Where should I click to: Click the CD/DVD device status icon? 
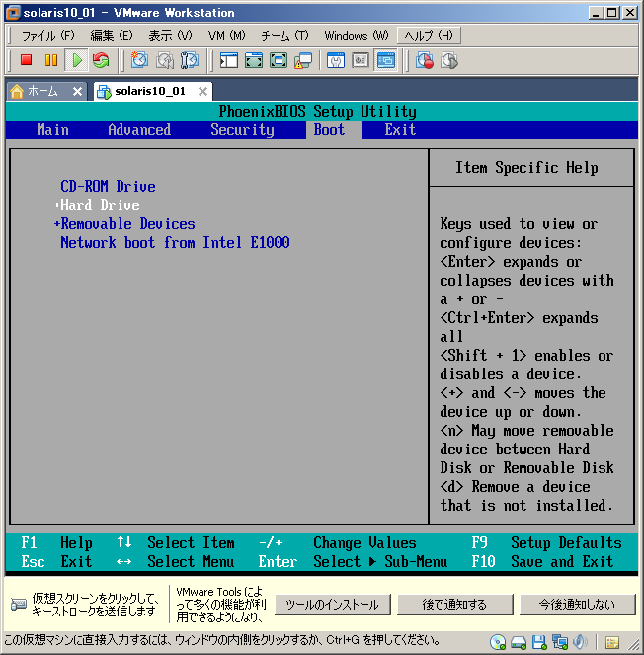(x=498, y=642)
